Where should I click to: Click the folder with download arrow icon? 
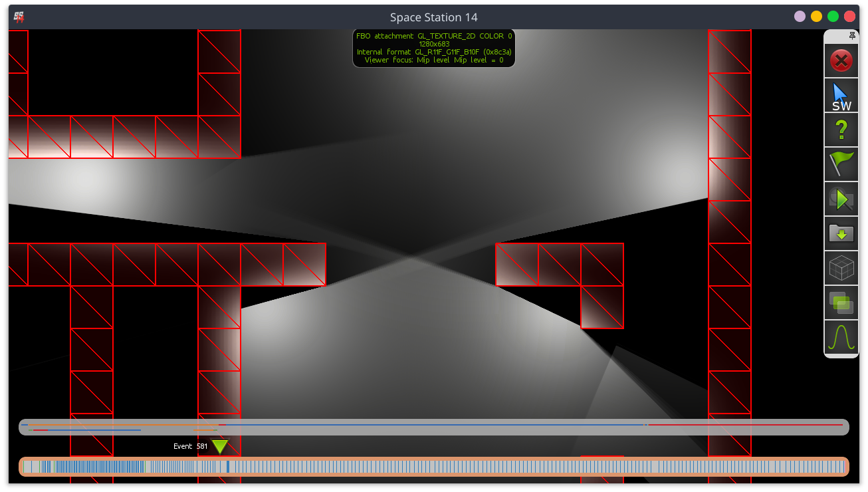[x=841, y=233]
